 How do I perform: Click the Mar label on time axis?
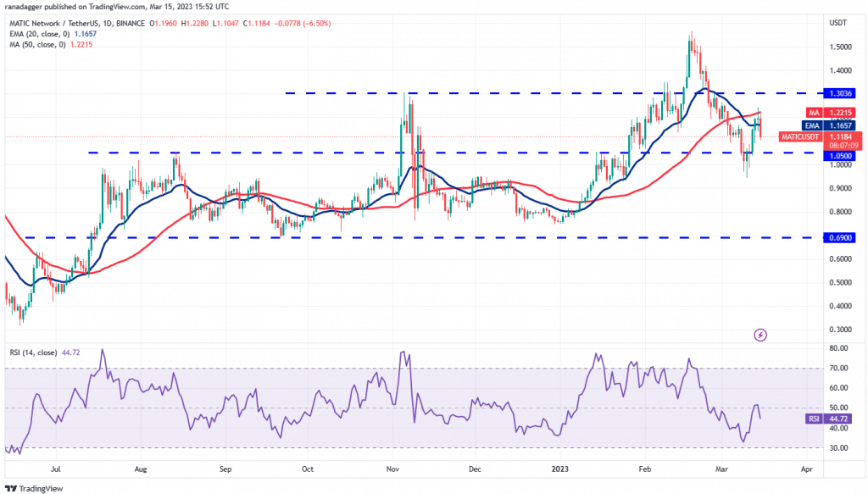tap(721, 469)
